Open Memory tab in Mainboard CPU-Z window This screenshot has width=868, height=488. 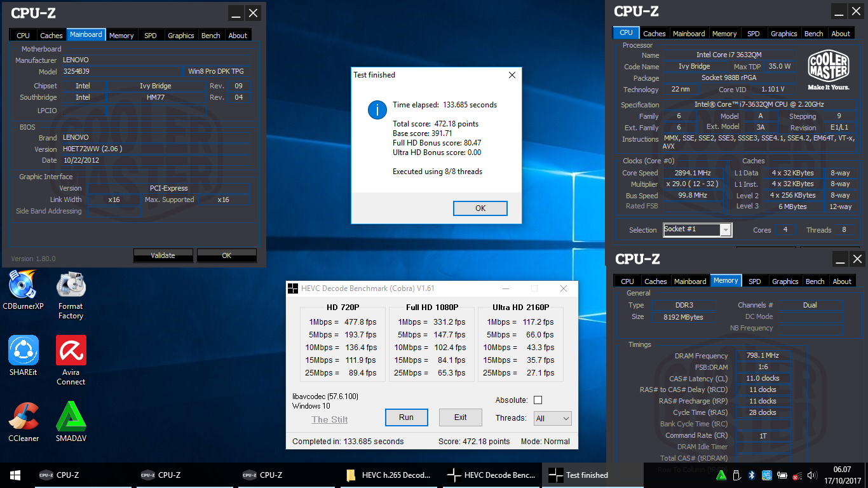click(121, 36)
